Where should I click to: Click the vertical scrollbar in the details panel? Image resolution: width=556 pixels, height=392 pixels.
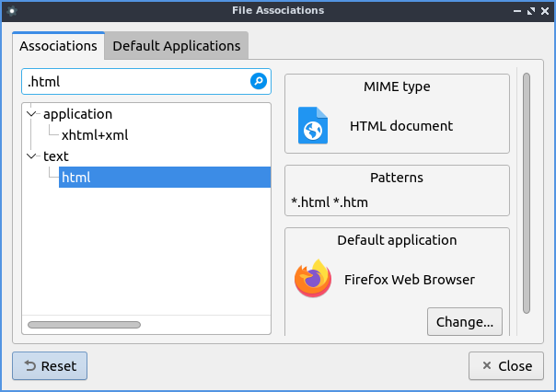click(x=527, y=193)
